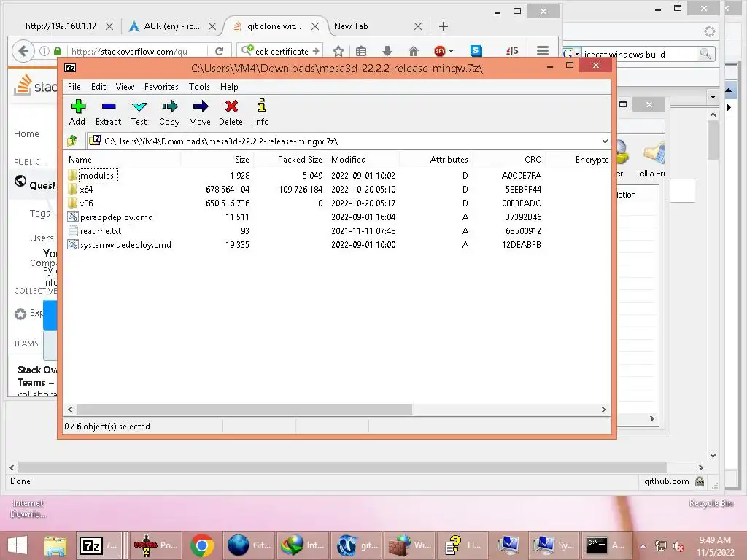This screenshot has width=747, height=560.
Task: Sort by Packed Size column header
Action: [290, 160]
